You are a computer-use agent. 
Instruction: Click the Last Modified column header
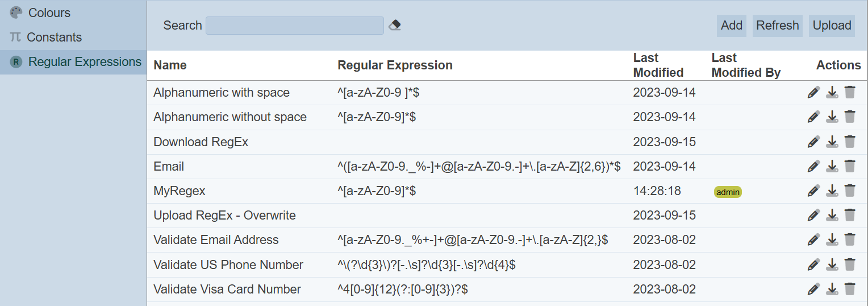click(658, 65)
